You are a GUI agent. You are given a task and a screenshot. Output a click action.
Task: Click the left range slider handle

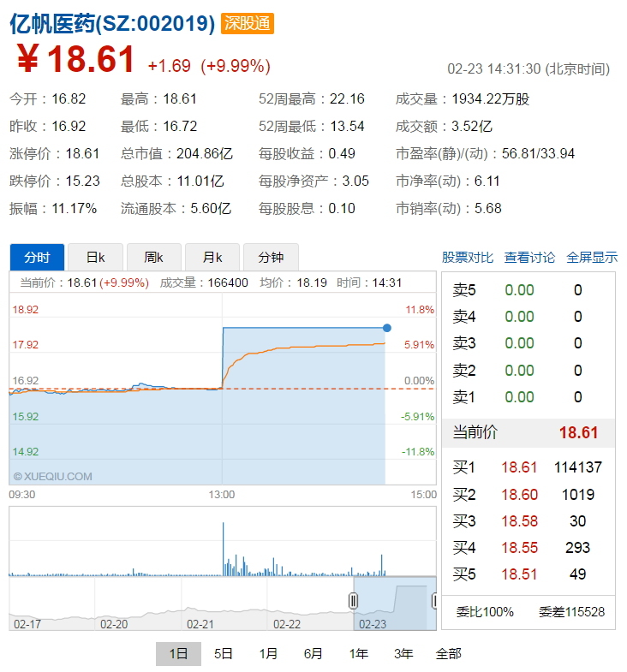[353, 601]
